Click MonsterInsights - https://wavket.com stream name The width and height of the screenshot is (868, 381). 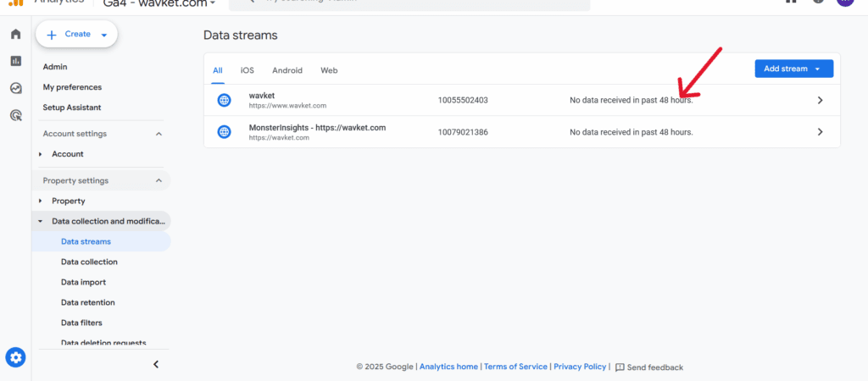317,127
